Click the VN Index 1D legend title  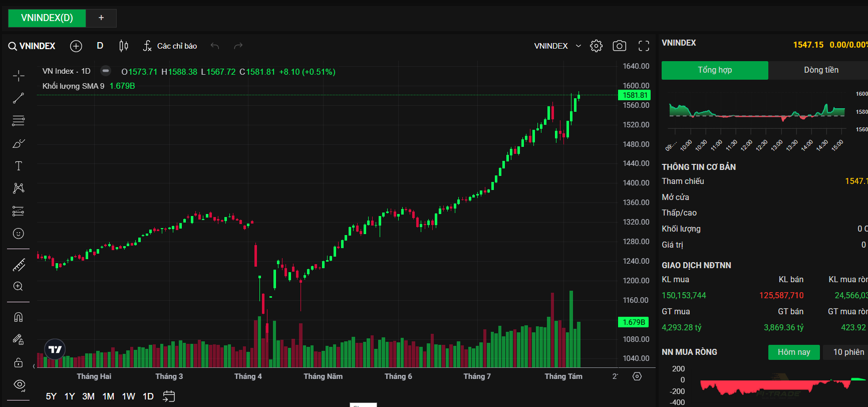click(x=66, y=71)
